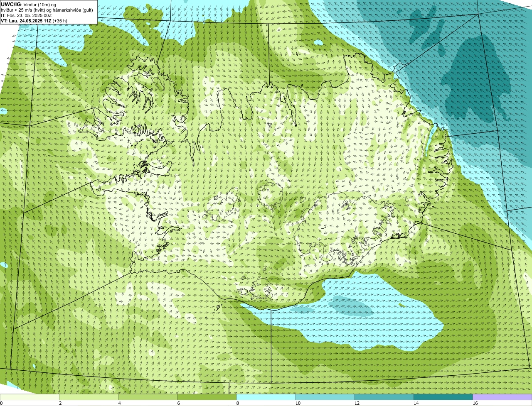
Task: Click the initial time 'IT: Fös. 23. 05. 2025 00Z'
Action: (26, 15)
